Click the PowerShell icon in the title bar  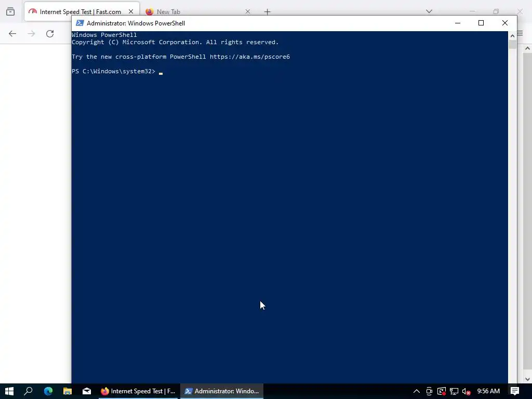79,23
